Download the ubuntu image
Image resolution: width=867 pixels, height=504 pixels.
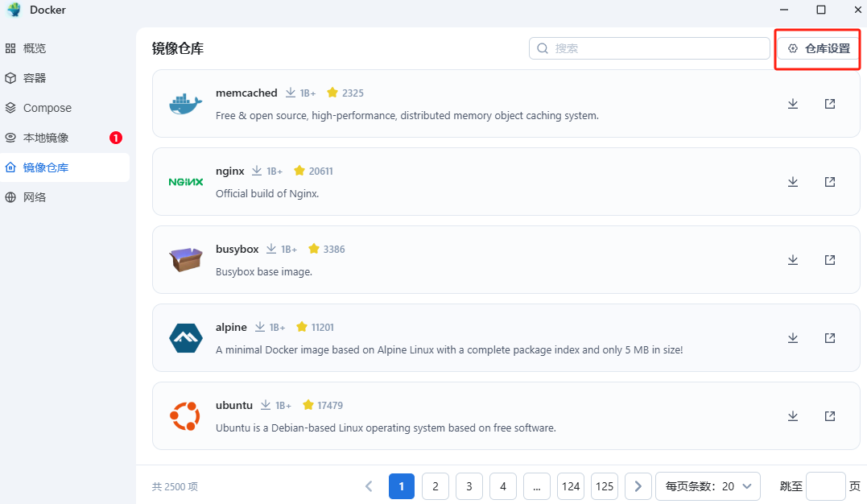[x=793, y=416]
